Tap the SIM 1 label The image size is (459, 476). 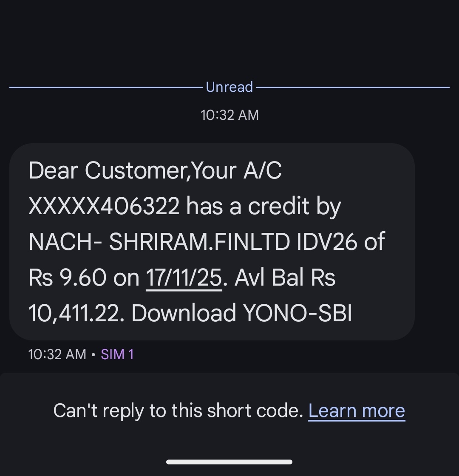coord(117,354)
